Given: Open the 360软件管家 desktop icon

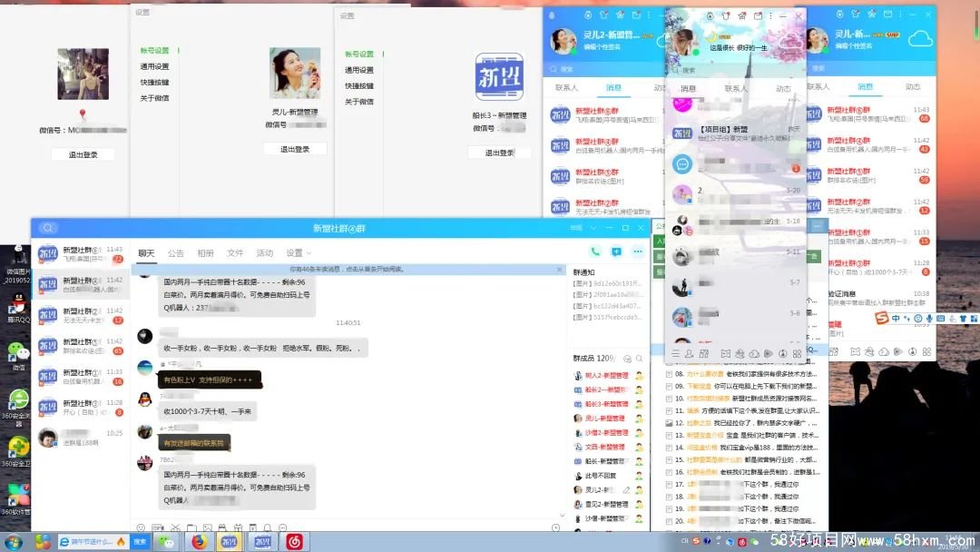Looking at the screenshot, I should pos(19,498).
